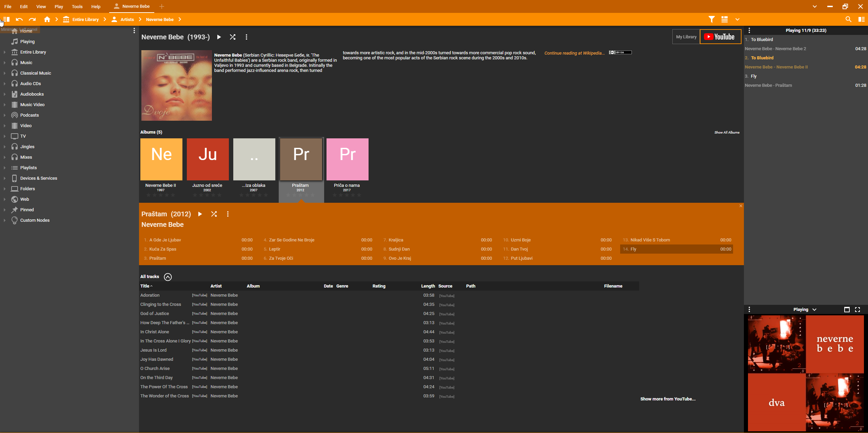Open the Play menu

click(59, 6)
